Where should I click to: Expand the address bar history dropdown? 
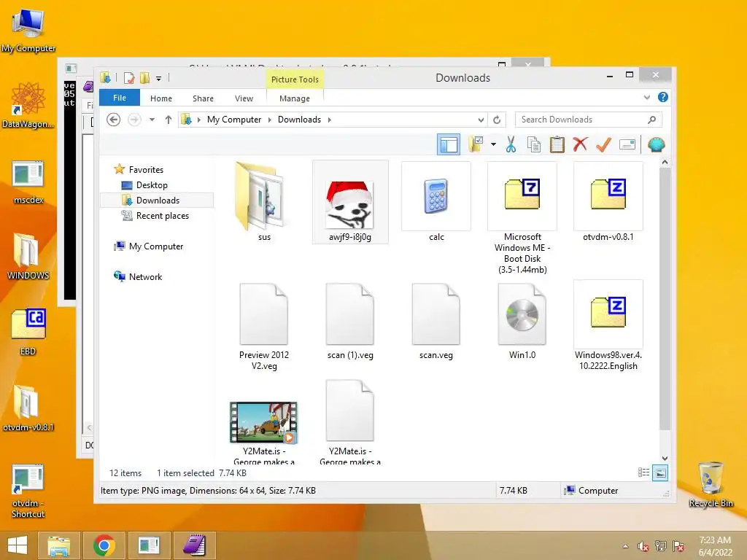pos(481,120)
